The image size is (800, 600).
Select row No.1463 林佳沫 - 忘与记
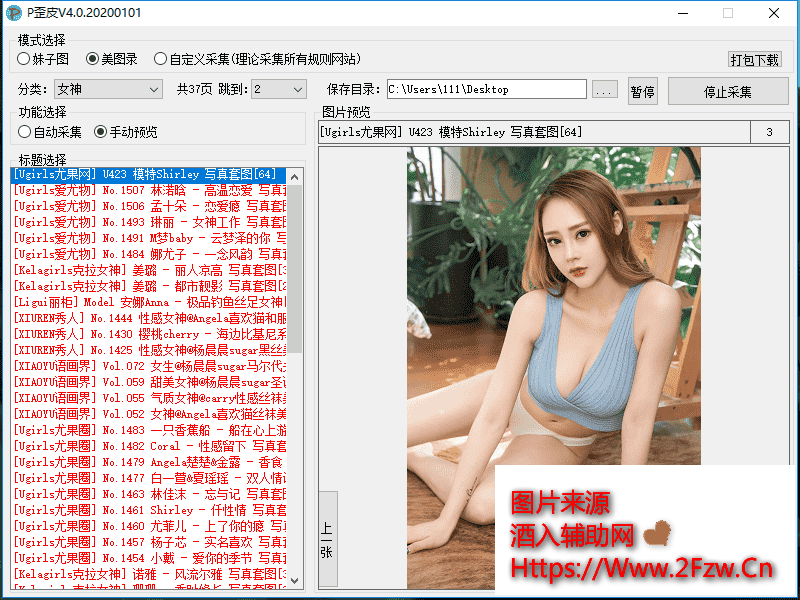point(148,493)
